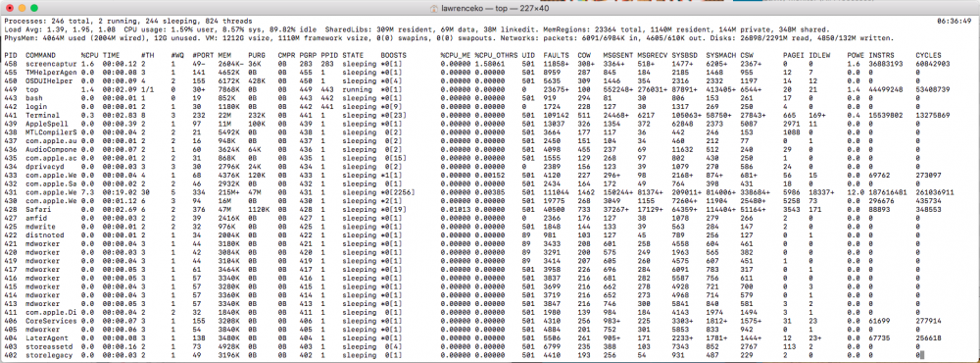Viewport: 980px width, 363px height.
Task: Click the 215M+ memory value
Action: click(228, 191)
